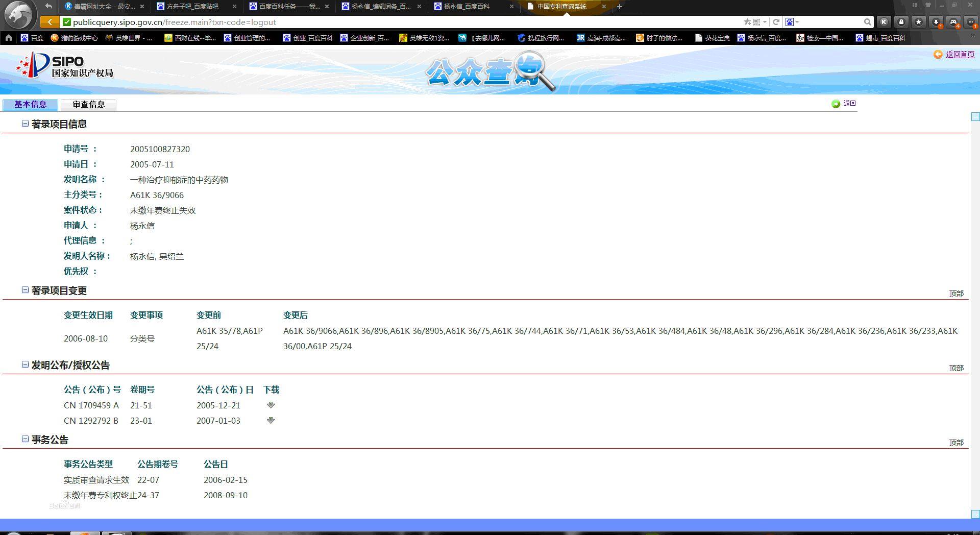Collapse the 著录项目信息 section

tap(25, 124)
